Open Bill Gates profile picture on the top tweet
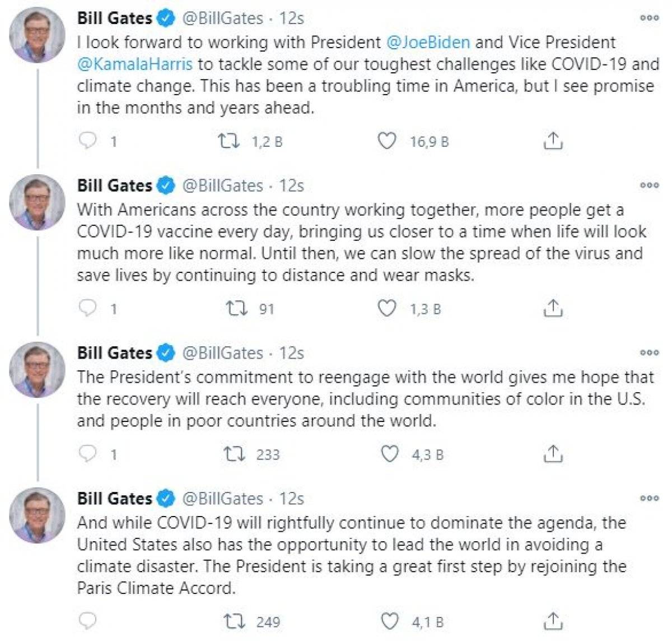The height and width of the screenshot is (641, 672). click(36, 31)
